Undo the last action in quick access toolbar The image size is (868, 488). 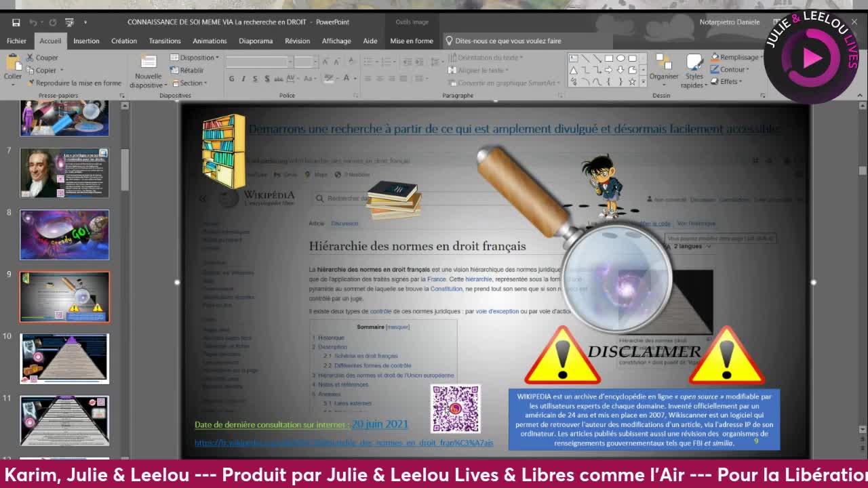coord(33,22)
